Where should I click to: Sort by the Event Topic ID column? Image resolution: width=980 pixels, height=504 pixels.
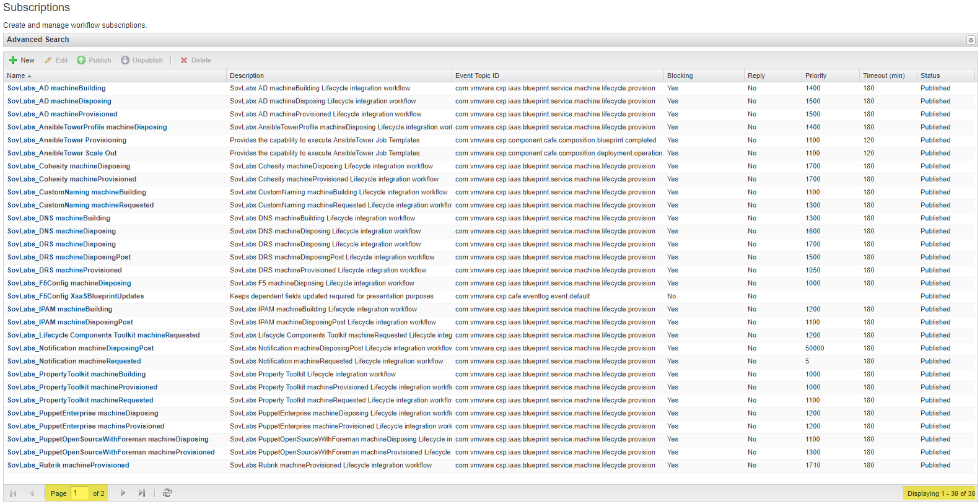(477, 76)
